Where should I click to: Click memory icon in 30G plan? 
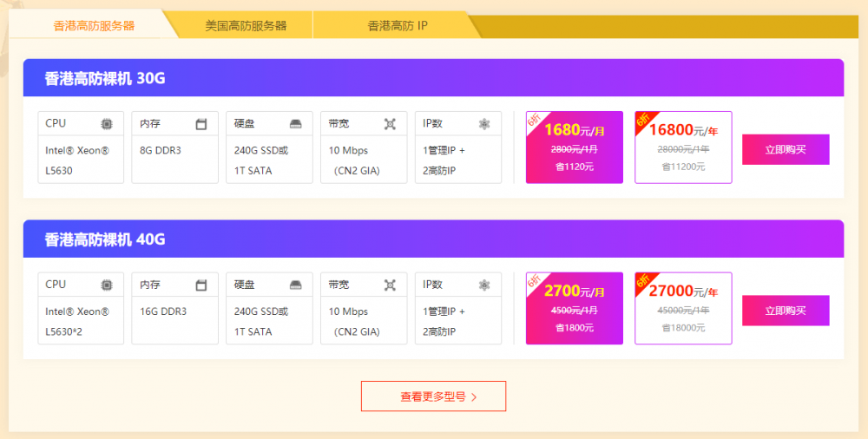(201, 124)
